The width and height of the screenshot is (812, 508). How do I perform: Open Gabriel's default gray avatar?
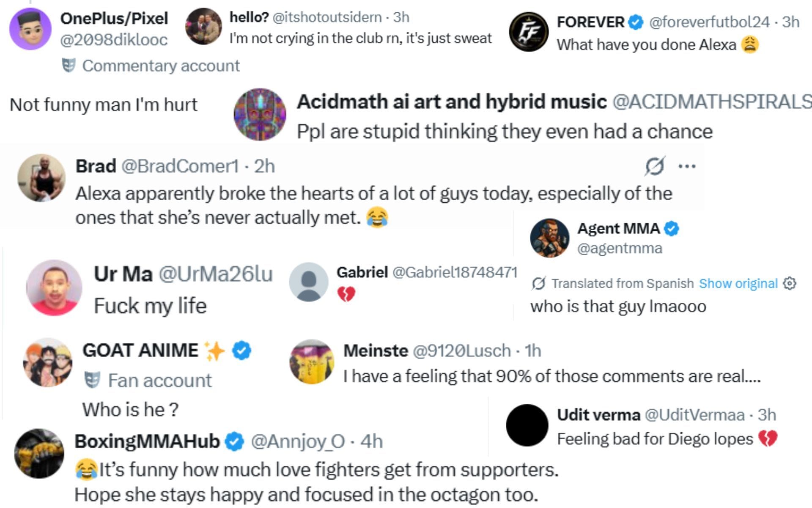click(x=309, y=282)
